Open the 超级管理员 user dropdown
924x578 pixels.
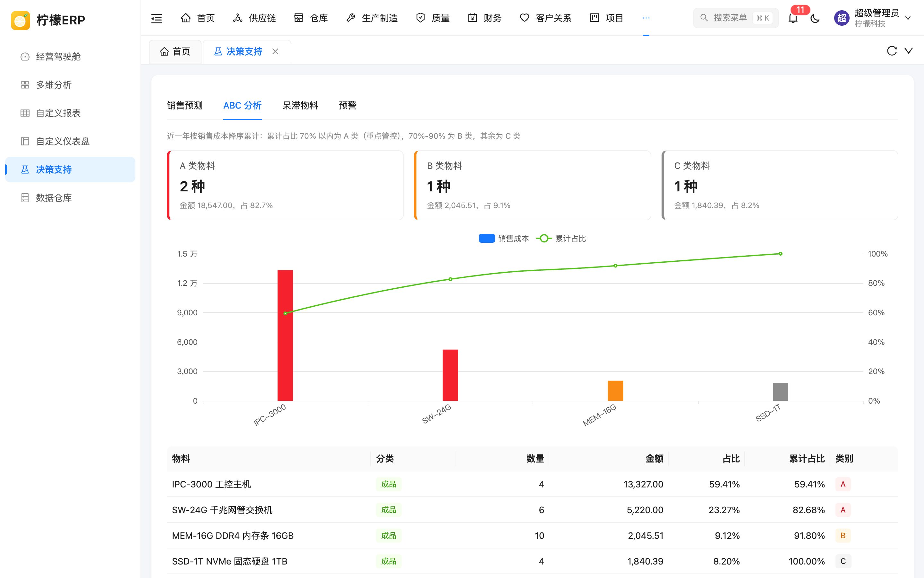tap(873, 18)
